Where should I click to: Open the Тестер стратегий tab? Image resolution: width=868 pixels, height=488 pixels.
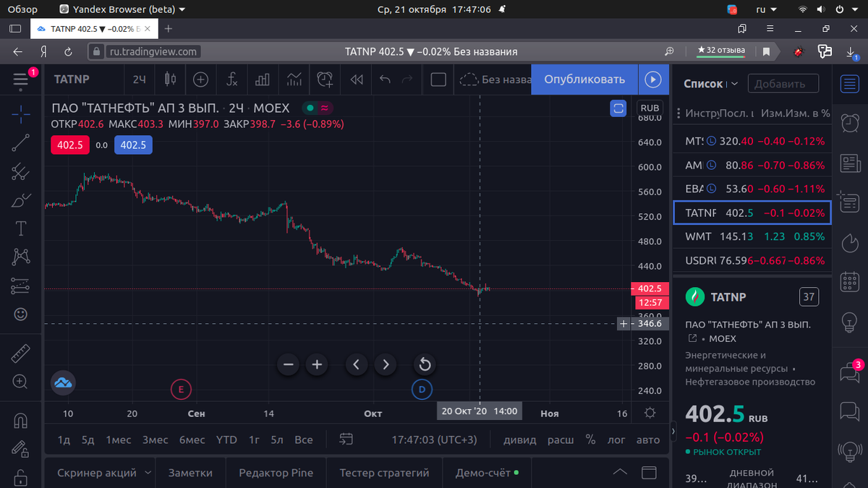[x=384, y=473]
